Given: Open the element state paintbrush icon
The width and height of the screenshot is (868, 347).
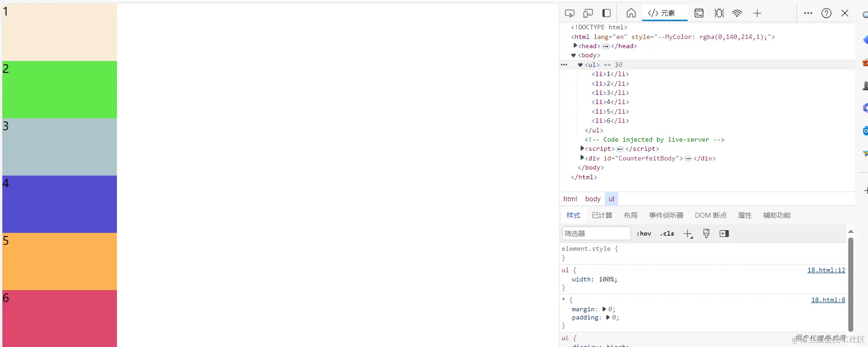Looking at the screenshot, I should click(x=706, y=233).
